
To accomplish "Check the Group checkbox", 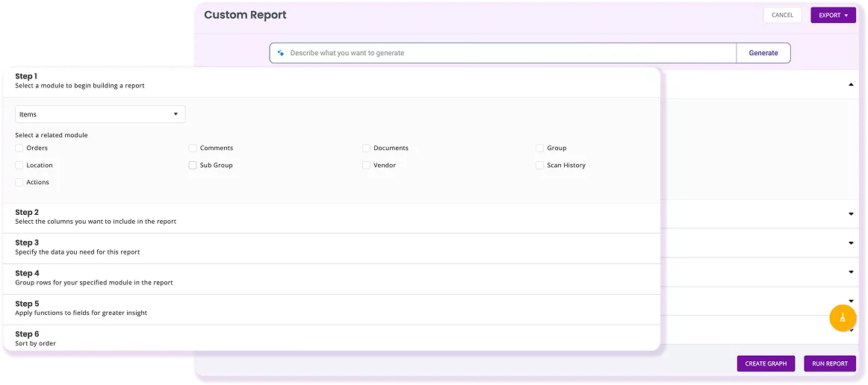I will point(540,148).
